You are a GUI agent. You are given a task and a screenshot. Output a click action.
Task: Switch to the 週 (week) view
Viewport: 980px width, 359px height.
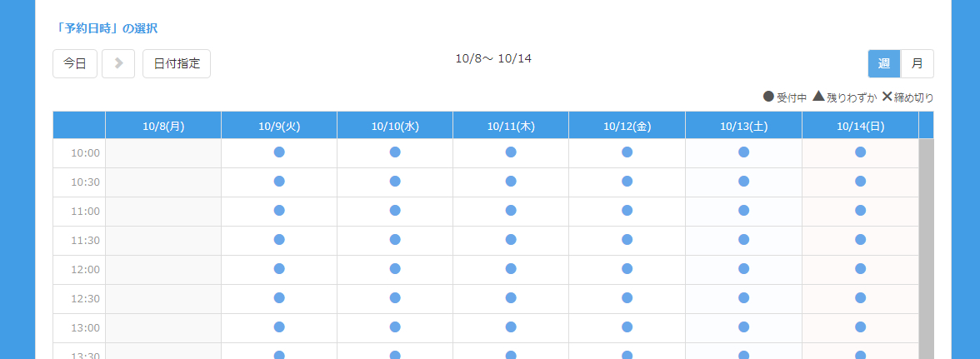click(884, 63)
